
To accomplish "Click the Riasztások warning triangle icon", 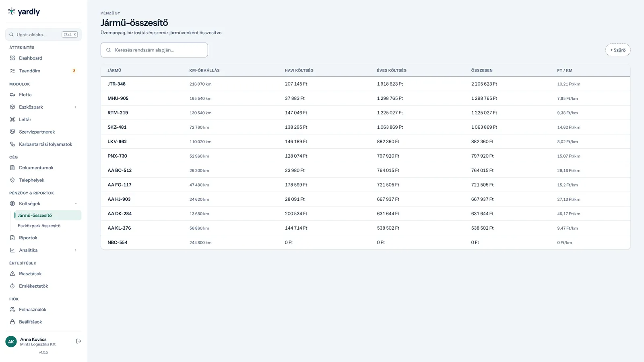I will [12, 274].
